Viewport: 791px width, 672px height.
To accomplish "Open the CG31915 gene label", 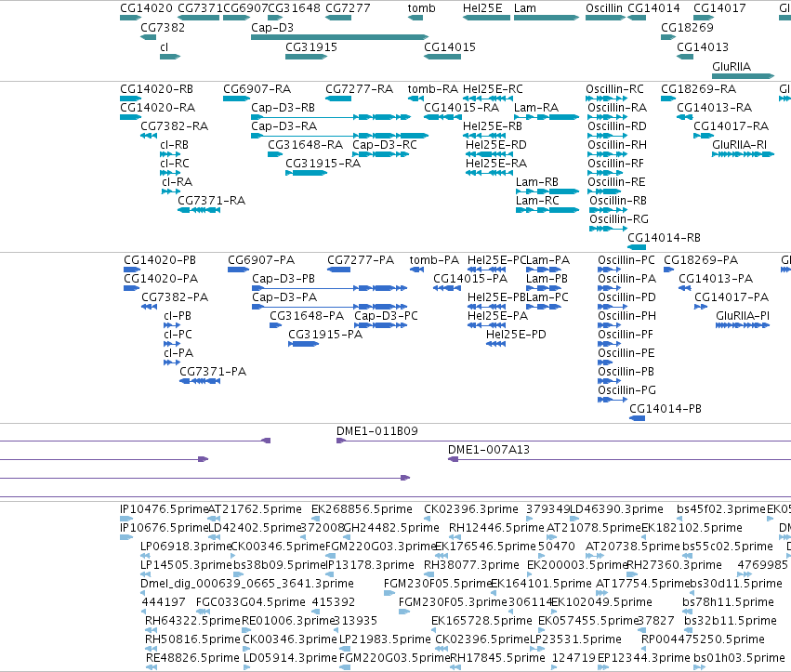I will pyautogui.click(x=311, y=46).
